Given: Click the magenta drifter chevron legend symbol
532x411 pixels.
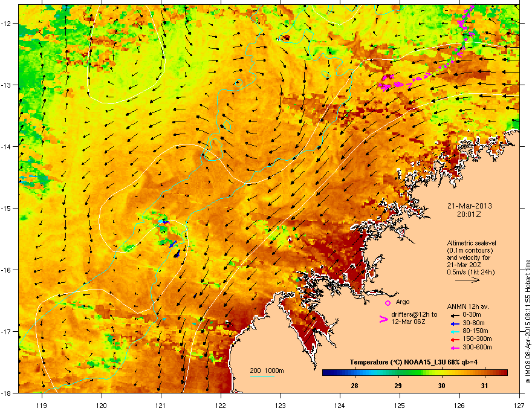Looking at the screenshot, I should coord(383,319).
